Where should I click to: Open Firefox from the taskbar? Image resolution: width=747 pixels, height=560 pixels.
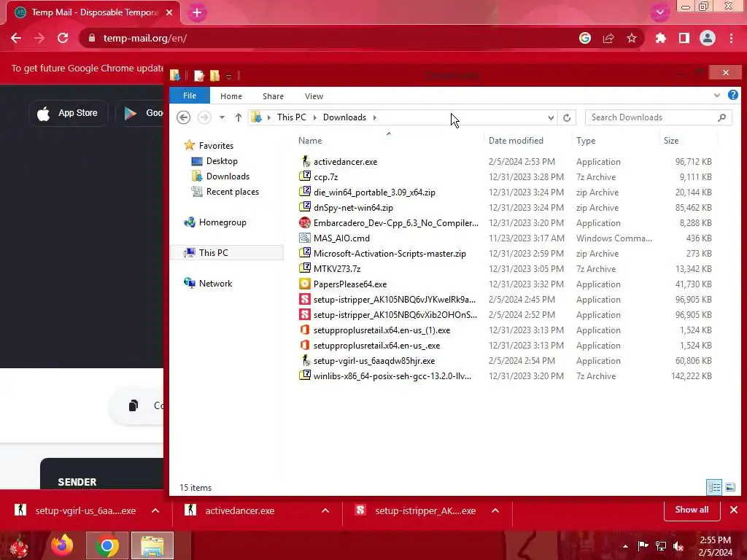pos(63,545)
